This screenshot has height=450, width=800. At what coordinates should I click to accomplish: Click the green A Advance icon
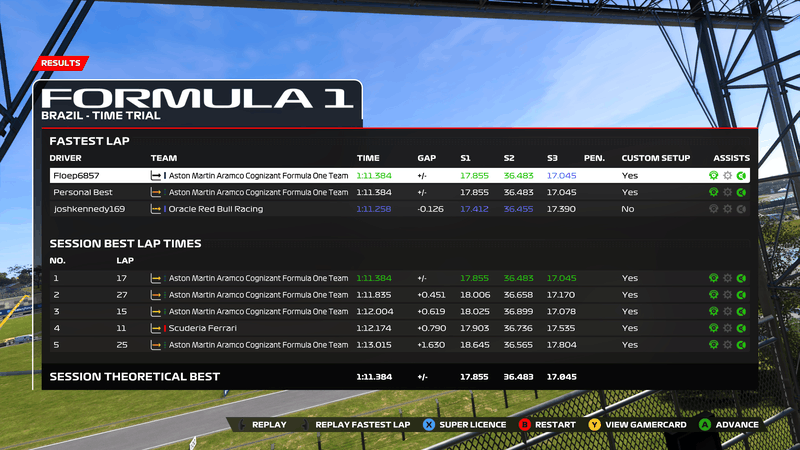[x=705, y=424]
